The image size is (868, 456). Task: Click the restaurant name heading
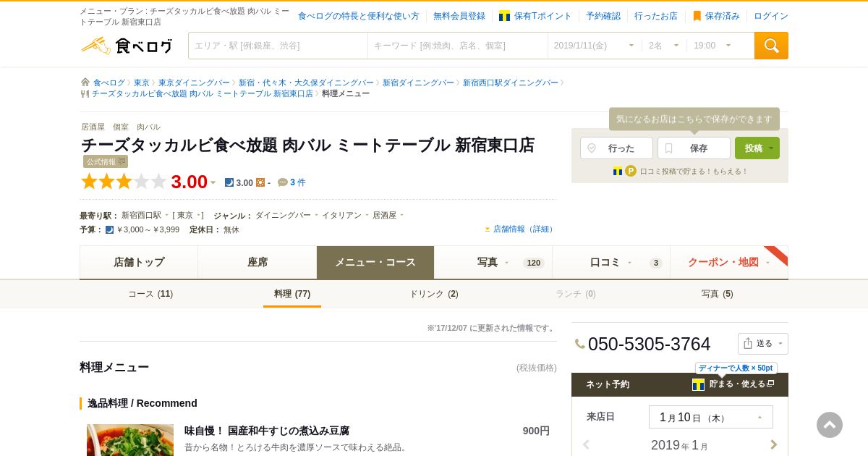coord(308,145)
